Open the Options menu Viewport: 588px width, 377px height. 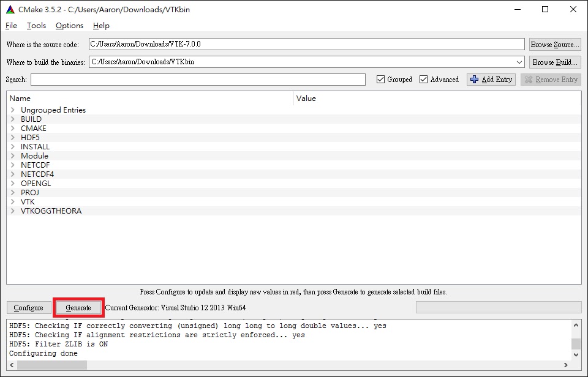(69, 26)
